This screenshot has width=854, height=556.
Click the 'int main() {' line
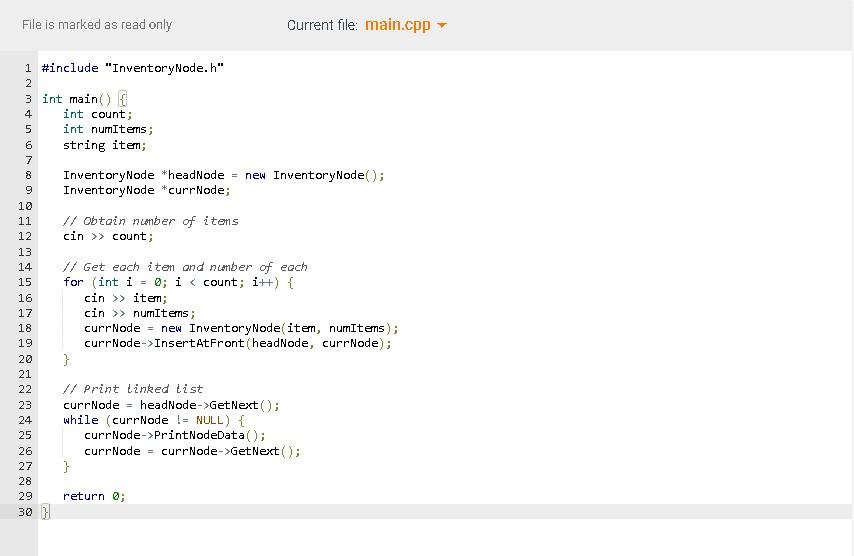tap(84, 99)
